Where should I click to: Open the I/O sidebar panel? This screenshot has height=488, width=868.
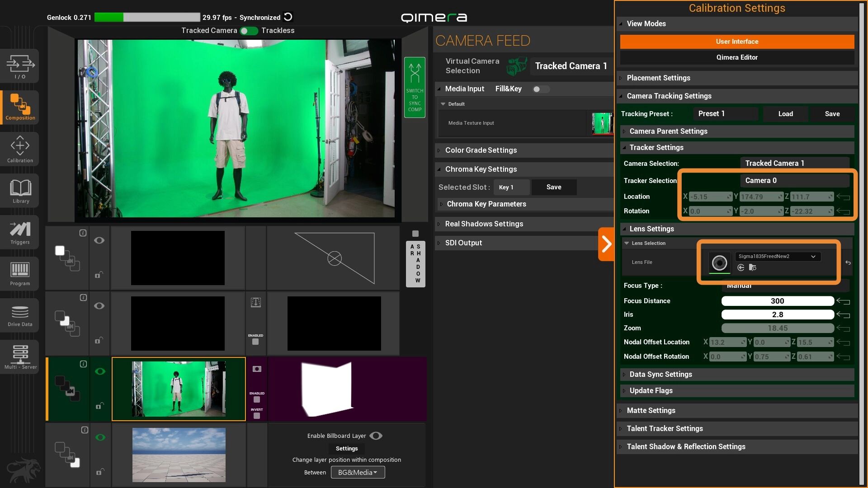(x=20, y=66)
